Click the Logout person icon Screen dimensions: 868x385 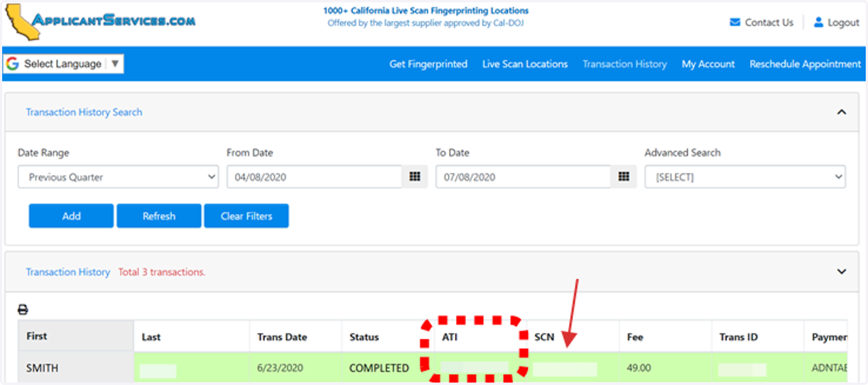coord(819,22)
